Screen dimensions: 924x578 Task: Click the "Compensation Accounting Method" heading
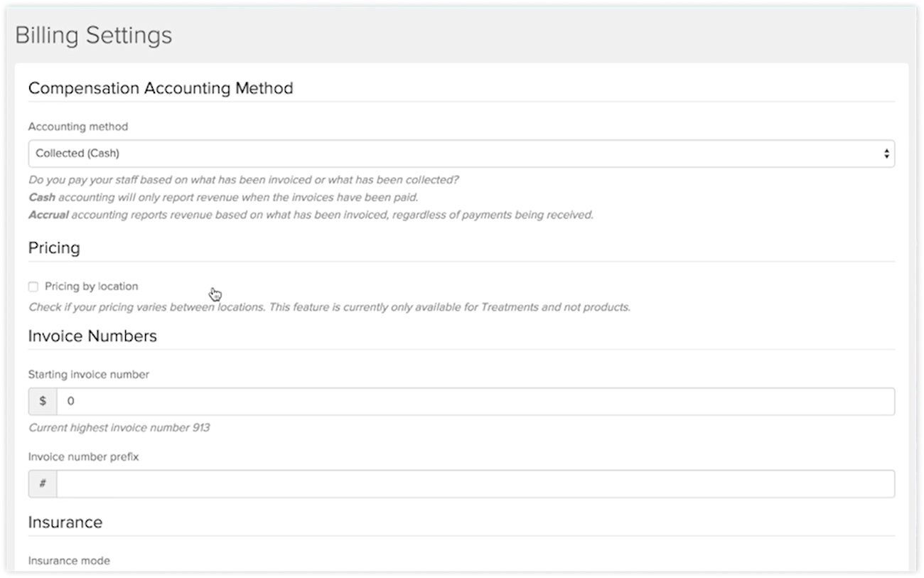(x=161, y=88)
